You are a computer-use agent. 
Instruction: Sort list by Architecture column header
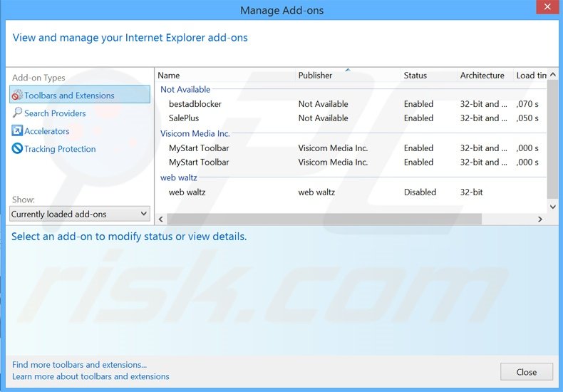[485, 76]
